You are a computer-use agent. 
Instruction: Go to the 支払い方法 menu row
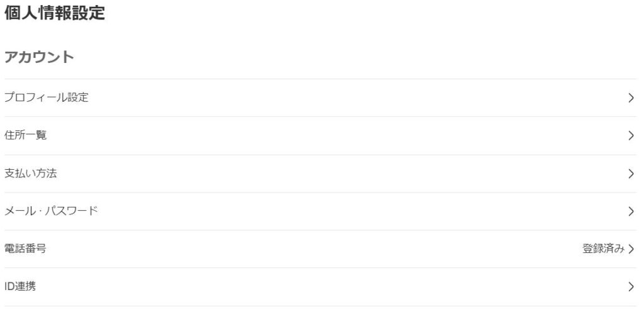[320, 174]
